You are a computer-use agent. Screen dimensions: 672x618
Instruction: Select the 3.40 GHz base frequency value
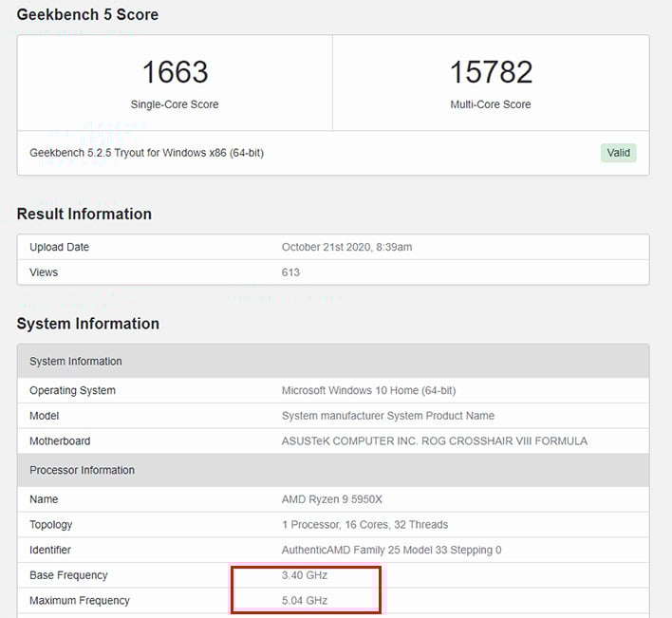305,575
